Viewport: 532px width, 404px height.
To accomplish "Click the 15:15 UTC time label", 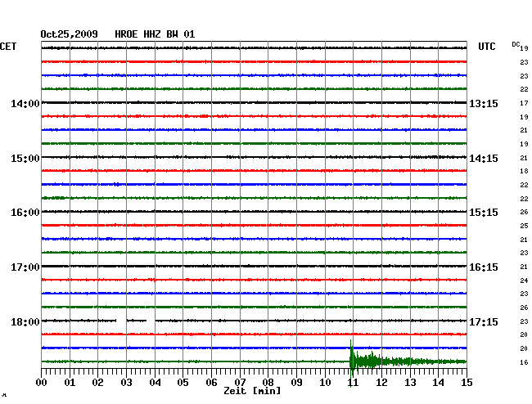I will pyautogui.click(x=484, y=213).
